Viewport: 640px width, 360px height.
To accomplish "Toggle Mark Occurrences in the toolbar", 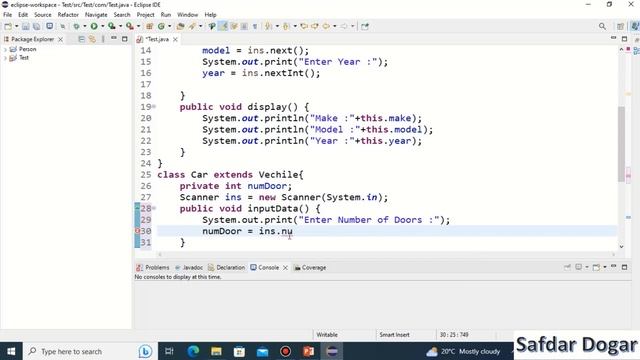I will pyautogui.click(x=222, y=26).
